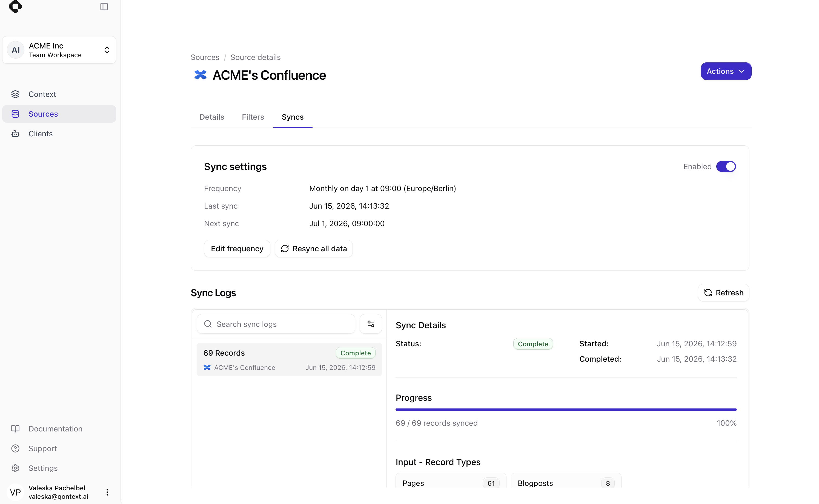Click the Complete status badge in Sync Details
This screenshot has width=819, height=504.
(533, 344)
